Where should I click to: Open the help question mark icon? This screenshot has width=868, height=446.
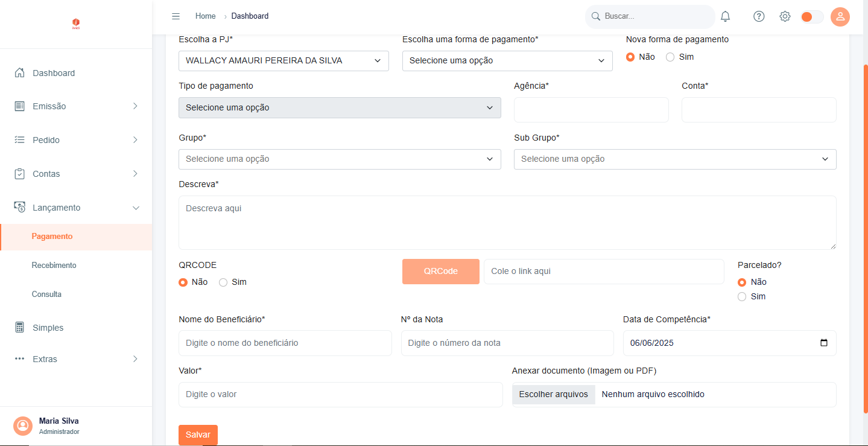(759, 16)
